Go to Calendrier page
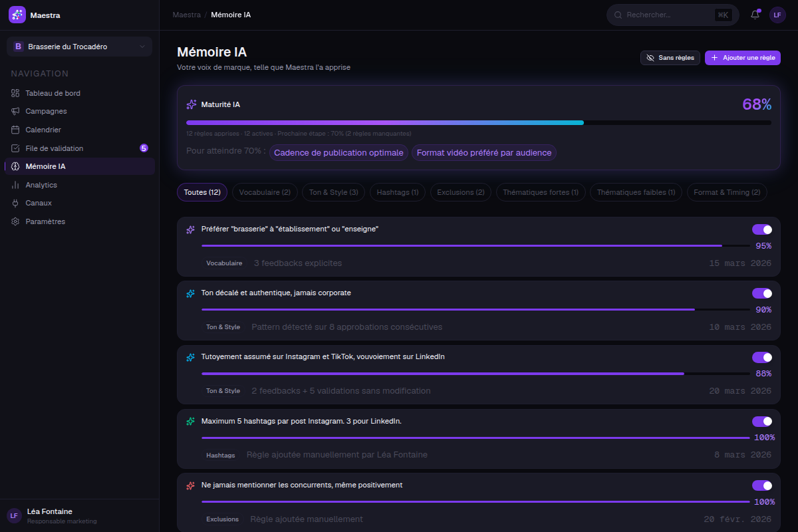 click(x=80, y=130)
